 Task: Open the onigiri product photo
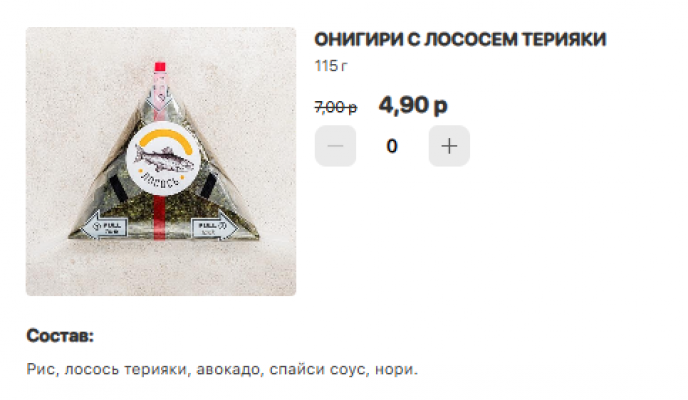(161, 161)
